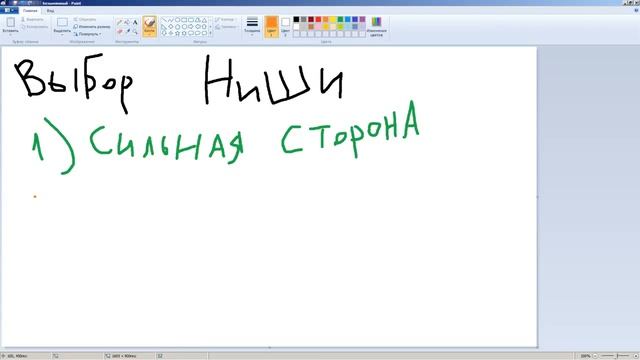
Task: Choose the Rounded callout speech bubble shape
Action: [191, 33]
